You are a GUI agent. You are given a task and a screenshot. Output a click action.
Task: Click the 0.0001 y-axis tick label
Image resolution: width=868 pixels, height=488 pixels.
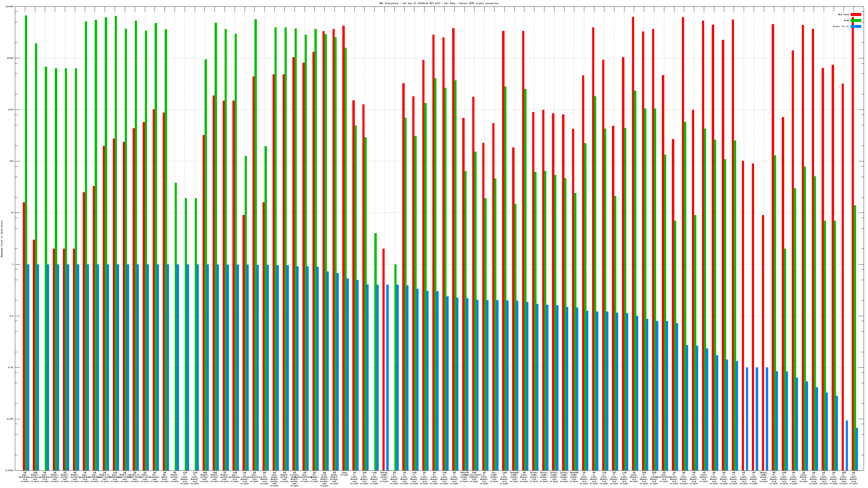[x=10, y=470]
